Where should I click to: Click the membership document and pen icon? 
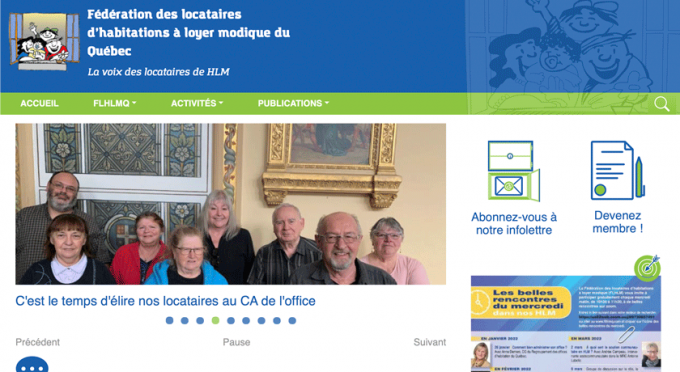[618, 170]
